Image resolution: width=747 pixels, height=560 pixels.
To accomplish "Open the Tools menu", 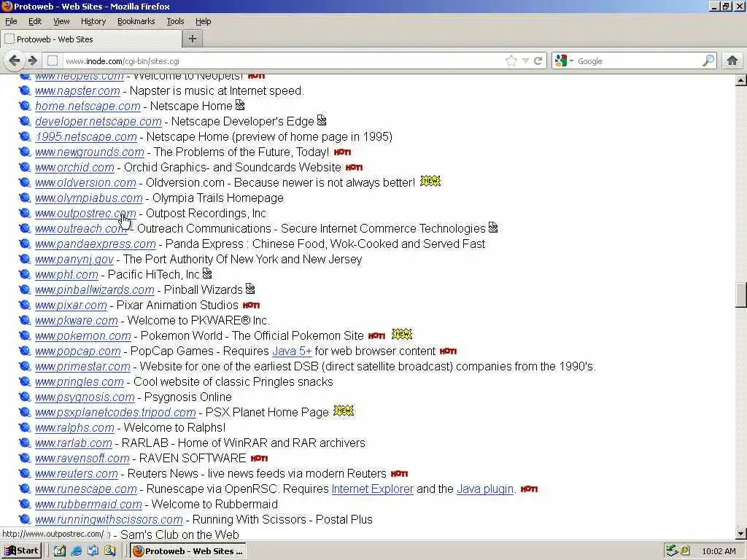I will click(175, 21).
